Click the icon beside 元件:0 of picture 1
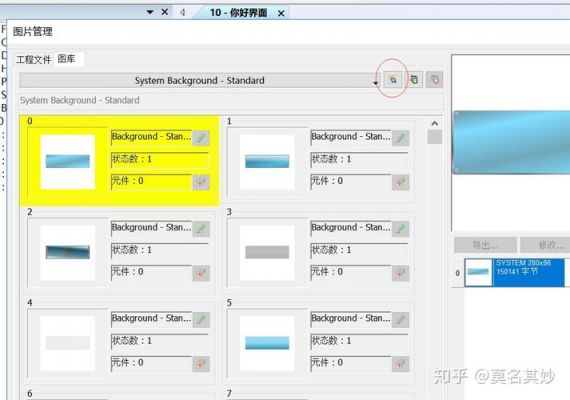Viewport: 570px width, 400px height. point(400,182)
